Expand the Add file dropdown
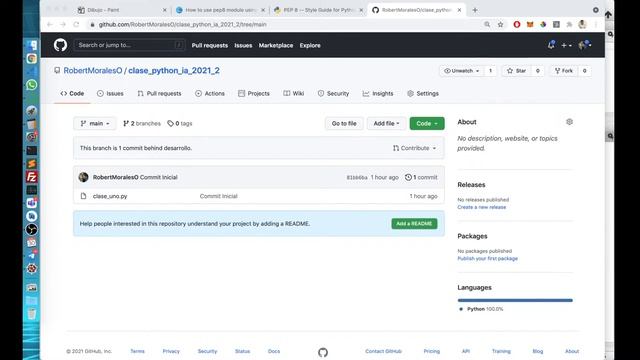Screen dimensions: 640x360 [386, 123]
